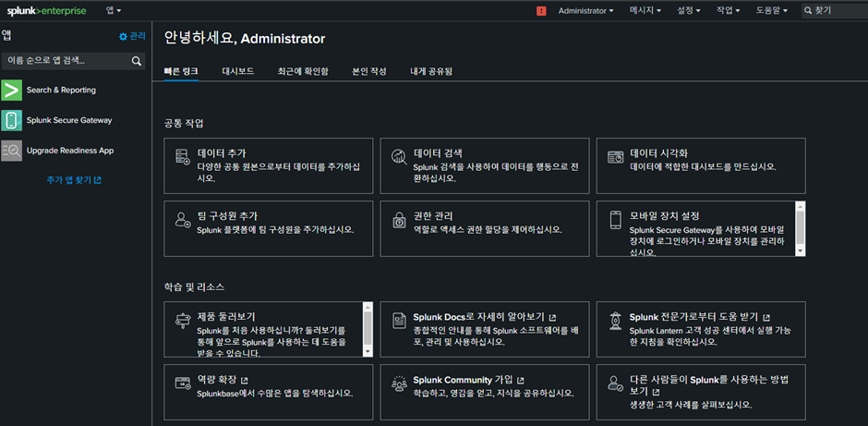
Task: Open the red health alert icon
Action: (541, 11)
